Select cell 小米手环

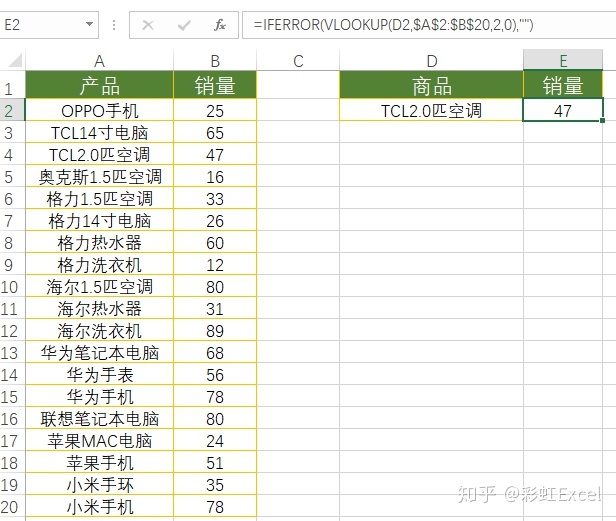point(99,484)
